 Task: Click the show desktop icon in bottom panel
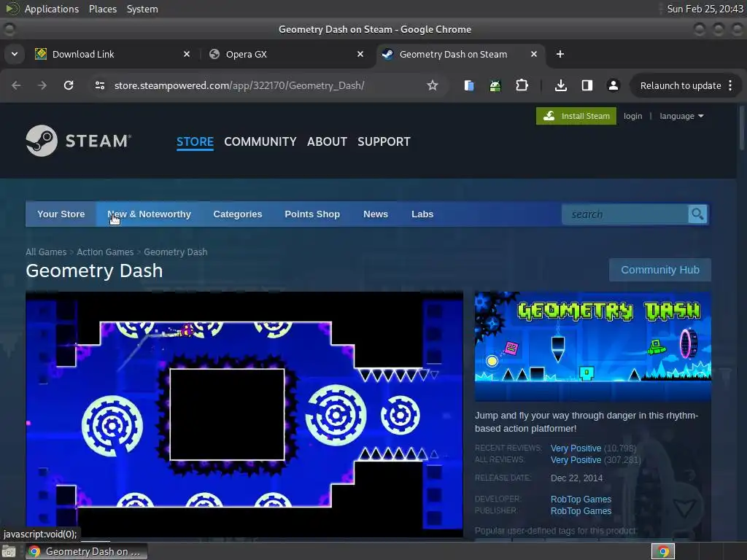pos(8,551)
